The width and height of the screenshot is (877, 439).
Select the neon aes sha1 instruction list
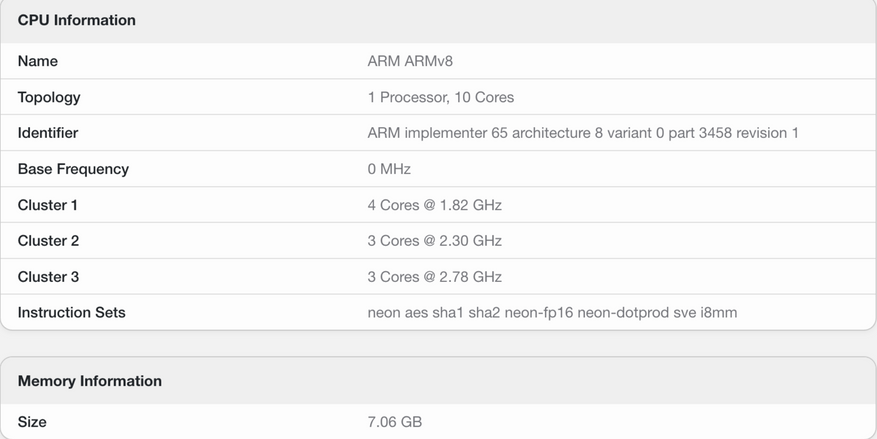552,313
